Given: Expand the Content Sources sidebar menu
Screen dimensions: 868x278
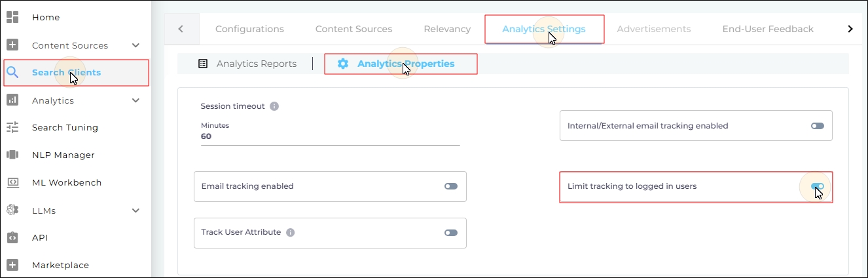Looking at the screenshot, I should tap(136, 45).
